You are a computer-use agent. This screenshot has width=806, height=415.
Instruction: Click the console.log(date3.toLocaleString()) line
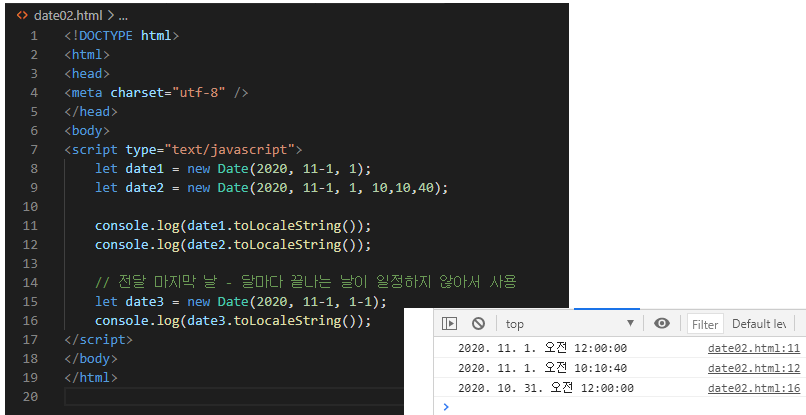233,320
